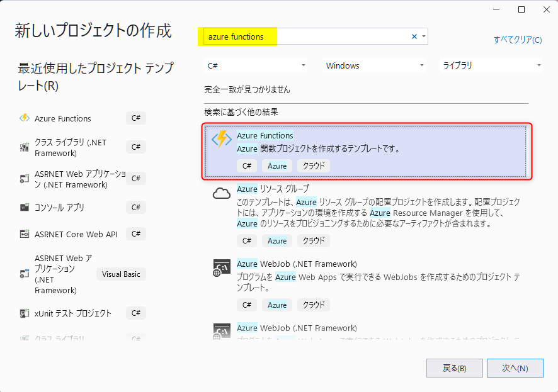Click the 検索に基づく他の結果 heading

point(241,112)
